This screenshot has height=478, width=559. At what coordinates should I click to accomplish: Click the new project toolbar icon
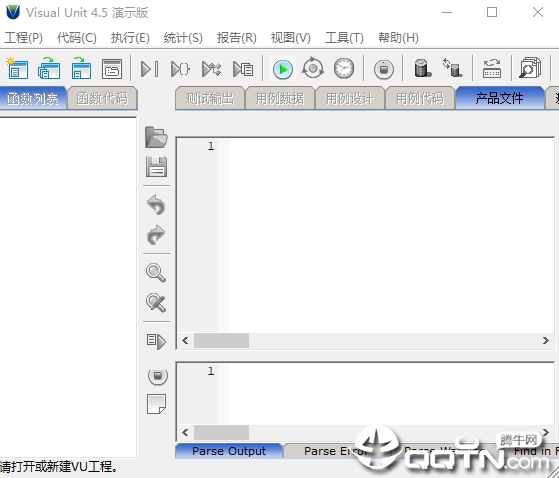pos(17,68)
